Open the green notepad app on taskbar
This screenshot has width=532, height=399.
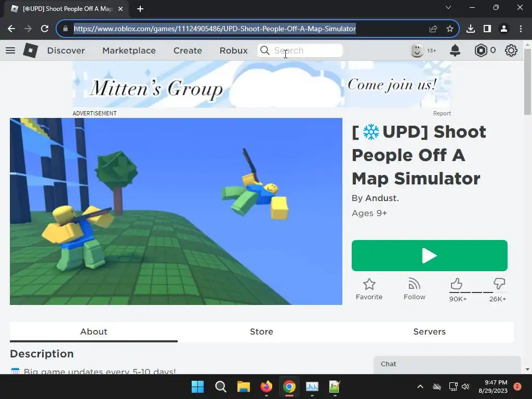point(335,387)
